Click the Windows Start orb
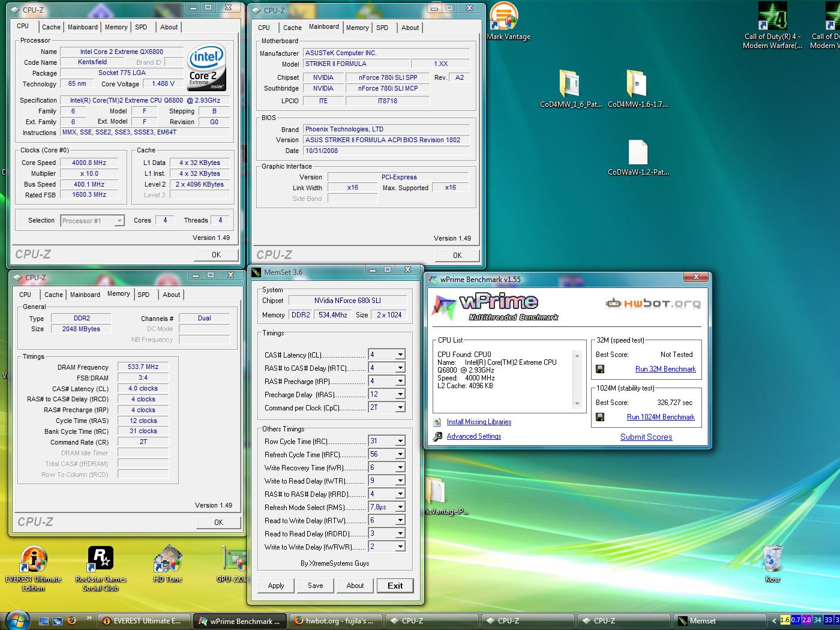 coord(16,620)
